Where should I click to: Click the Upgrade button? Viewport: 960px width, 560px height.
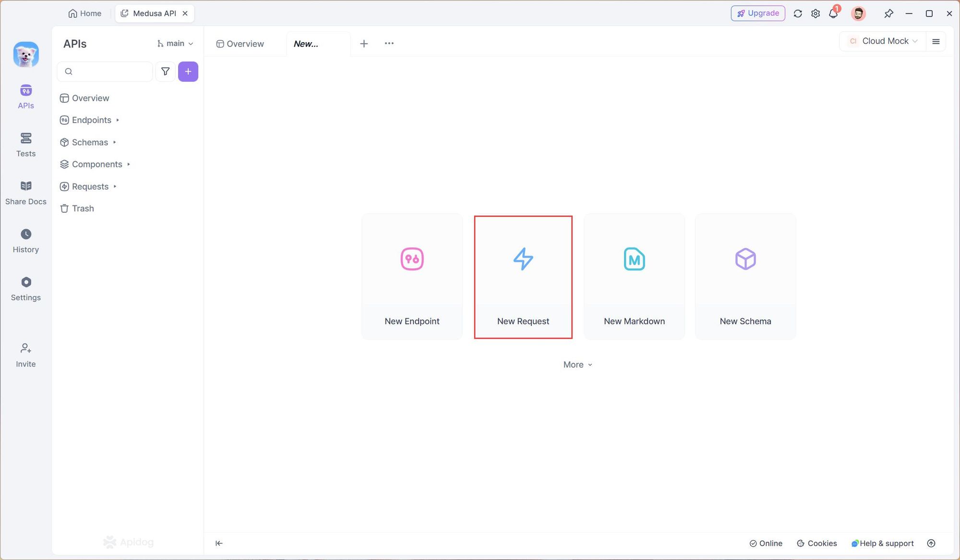(757, 12)
